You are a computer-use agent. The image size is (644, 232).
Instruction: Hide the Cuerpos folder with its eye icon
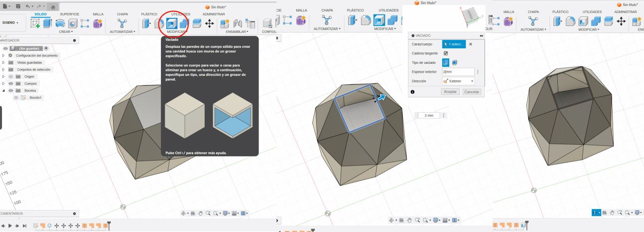10,84
